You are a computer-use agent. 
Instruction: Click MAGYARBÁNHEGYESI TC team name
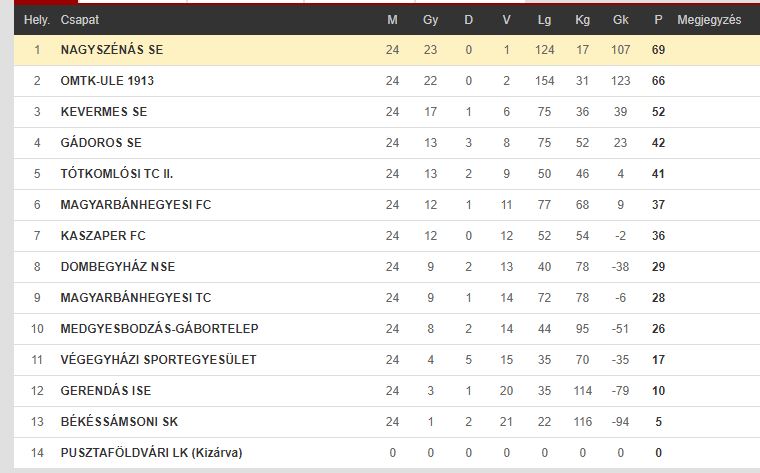(136, 298)
